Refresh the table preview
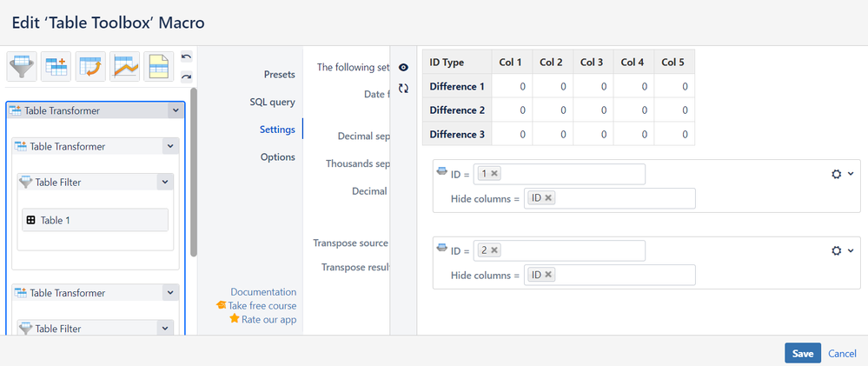Viewport: 868px width, 366px height. (403, 88)
